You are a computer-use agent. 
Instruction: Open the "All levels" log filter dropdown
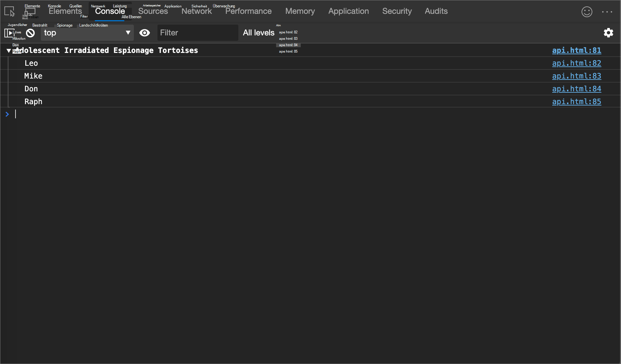pos(259,32)
